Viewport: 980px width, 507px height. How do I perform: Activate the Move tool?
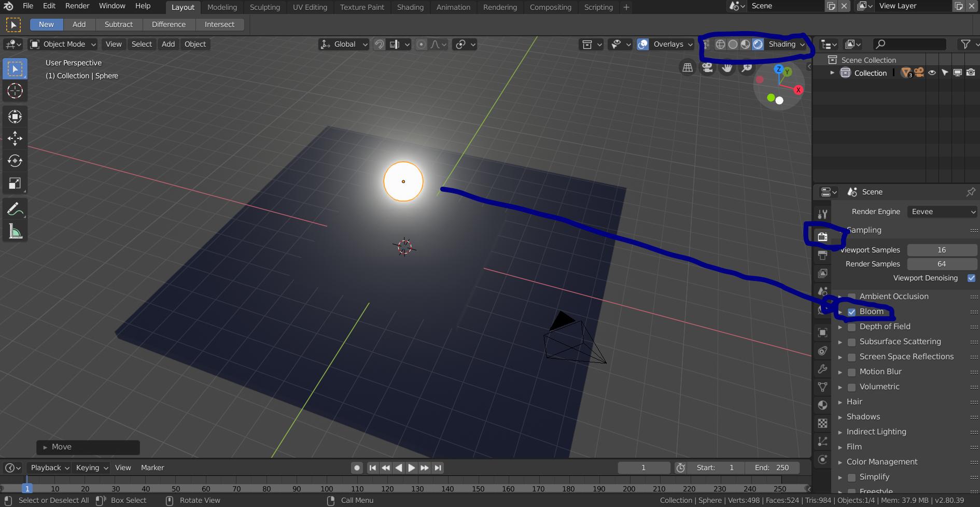(15, 138)
